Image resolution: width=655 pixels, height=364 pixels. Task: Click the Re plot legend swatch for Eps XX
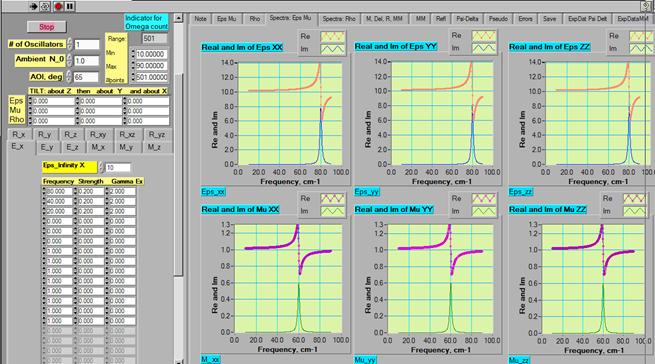coord(333,36)
